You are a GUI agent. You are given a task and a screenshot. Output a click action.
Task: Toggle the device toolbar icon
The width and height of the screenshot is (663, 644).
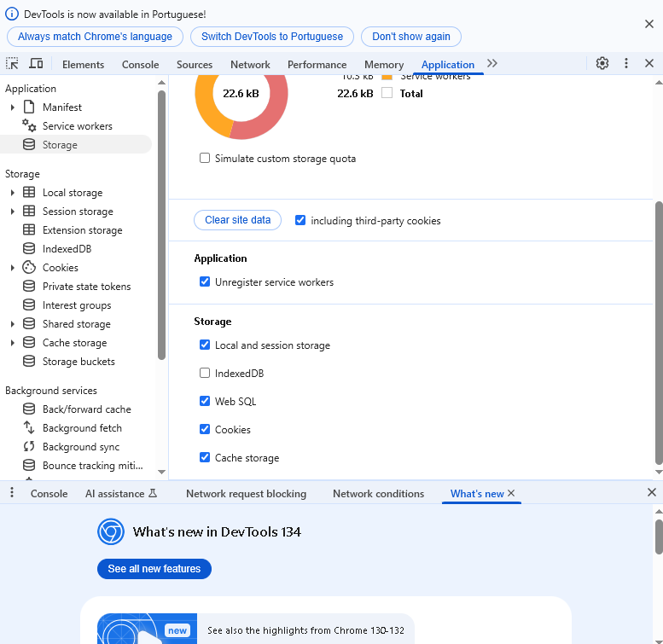[x=36, y=64]
